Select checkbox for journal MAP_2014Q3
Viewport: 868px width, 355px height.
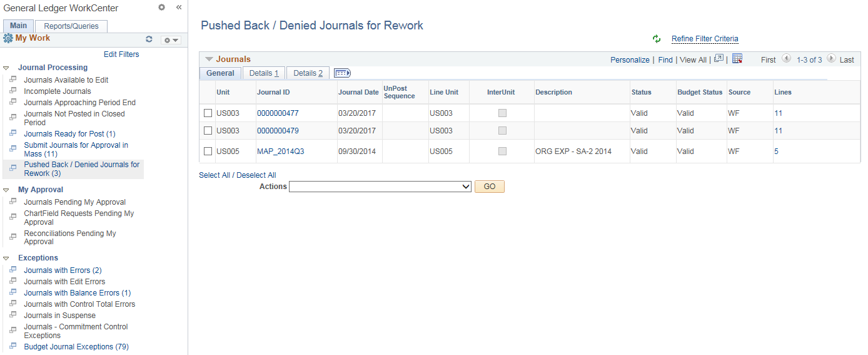coord(208,152)
